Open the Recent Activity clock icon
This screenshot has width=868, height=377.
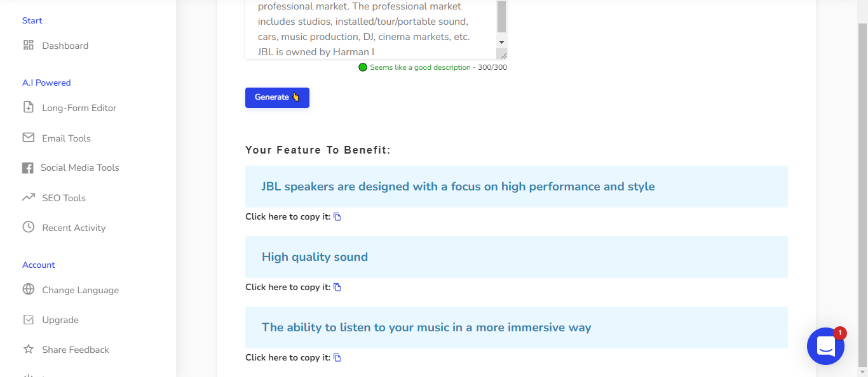tap(28, 227)
